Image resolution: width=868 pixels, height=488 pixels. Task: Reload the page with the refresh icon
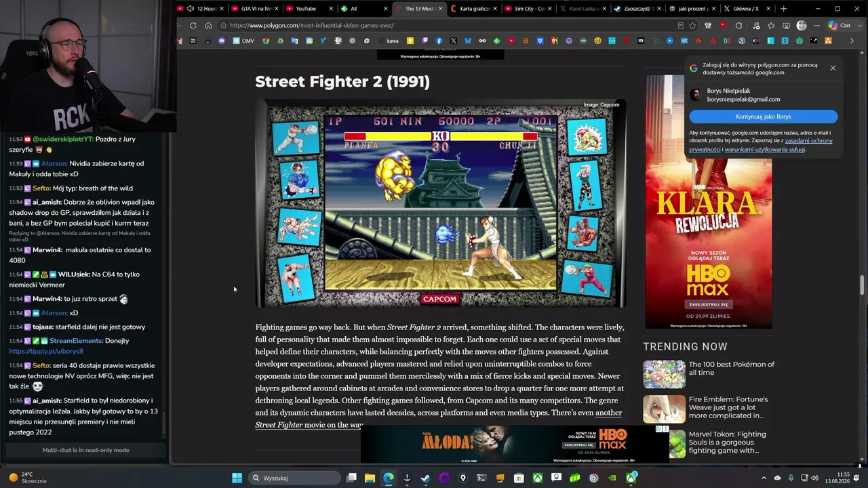(193, 26)
